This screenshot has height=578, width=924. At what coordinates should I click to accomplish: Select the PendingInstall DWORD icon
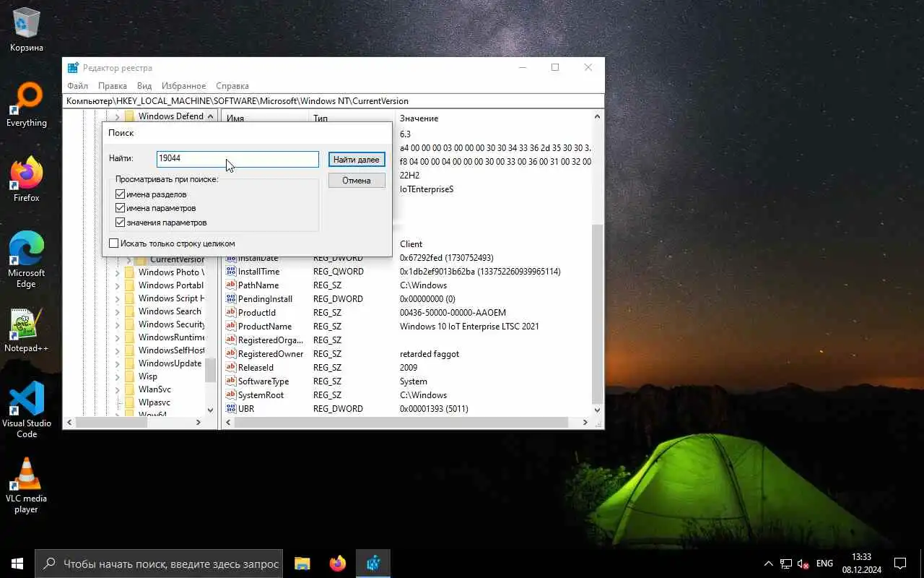pyautogui.click(x=231, y=299)
